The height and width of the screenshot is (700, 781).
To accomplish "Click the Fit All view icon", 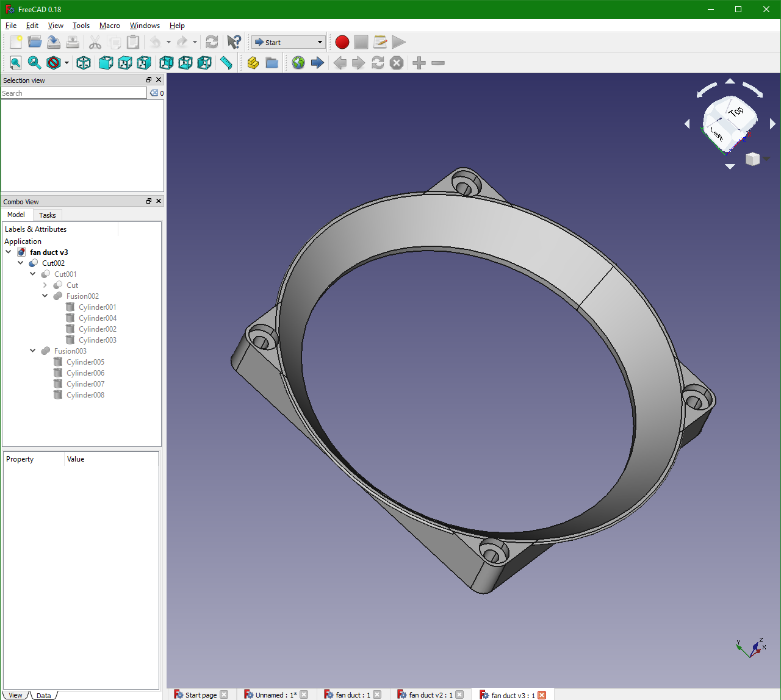I will [x=15, y=63].
